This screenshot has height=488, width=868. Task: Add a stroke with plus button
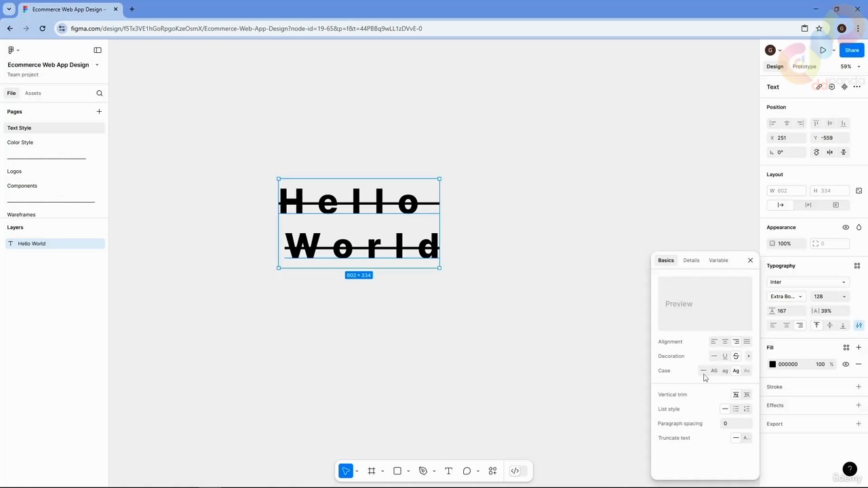coord(859,387)
